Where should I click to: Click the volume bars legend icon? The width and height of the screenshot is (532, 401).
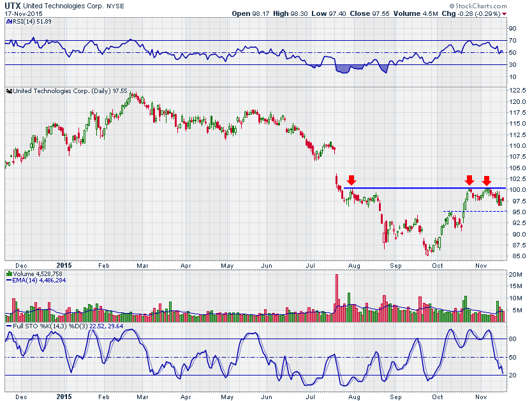point(9,274)
